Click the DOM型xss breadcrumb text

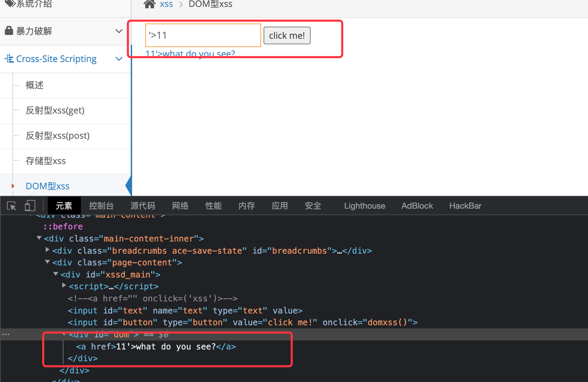click(210, 4)
